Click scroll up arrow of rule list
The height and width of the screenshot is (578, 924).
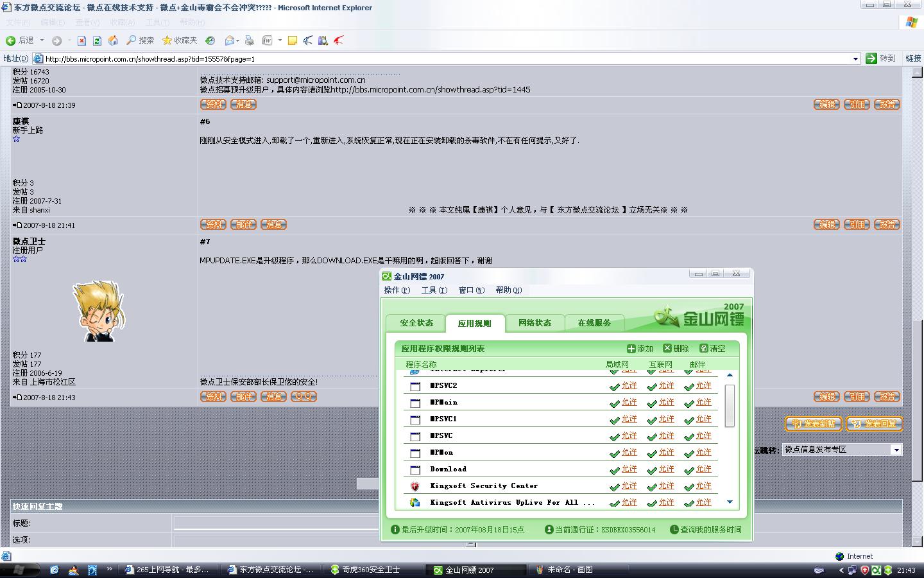pos(730,375)
